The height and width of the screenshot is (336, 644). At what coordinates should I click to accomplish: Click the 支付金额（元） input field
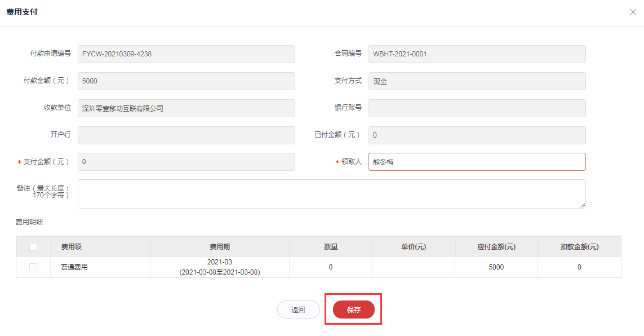(186, 162)
